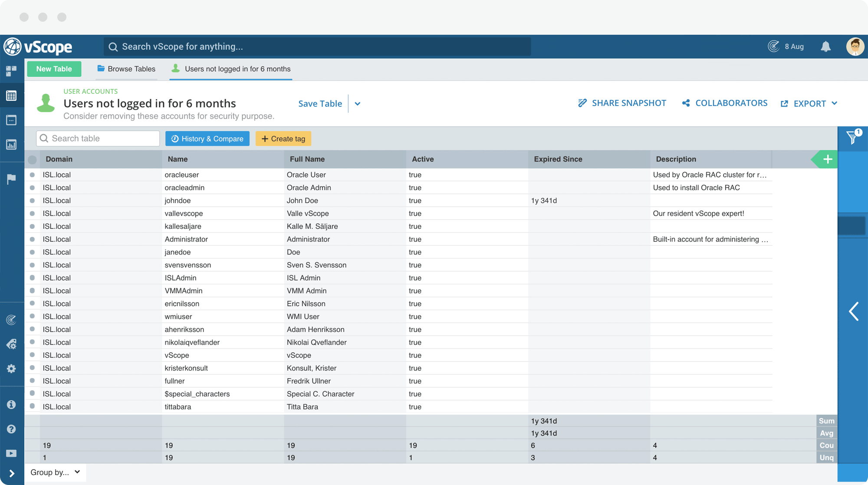Click the New Table button
868x485 pixels.
click(x=54, y=69)
